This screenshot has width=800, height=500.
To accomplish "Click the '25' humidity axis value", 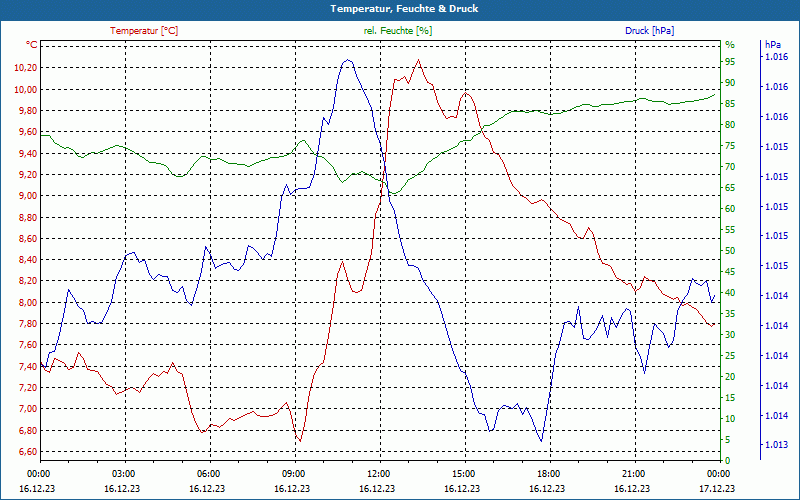I will coord(730,356).
